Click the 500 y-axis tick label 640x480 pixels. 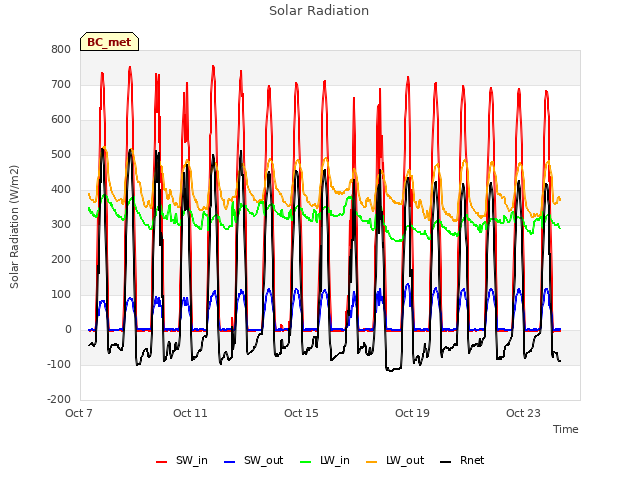[x=61, y=155]
